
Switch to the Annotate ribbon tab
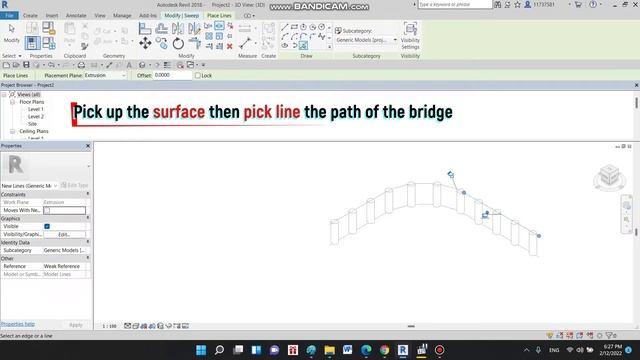coord(76,16)
